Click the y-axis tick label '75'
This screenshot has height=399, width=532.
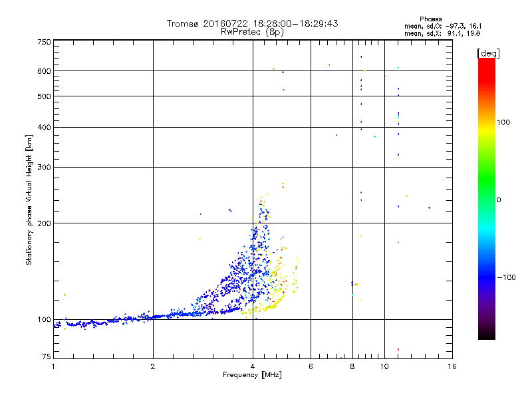pyautogui.click(x=47, y=356)
